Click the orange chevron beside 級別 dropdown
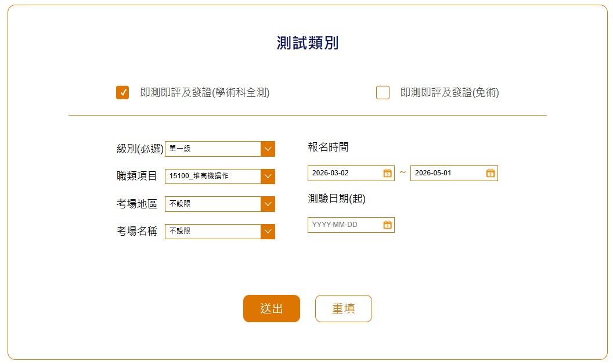 (268, 149)
